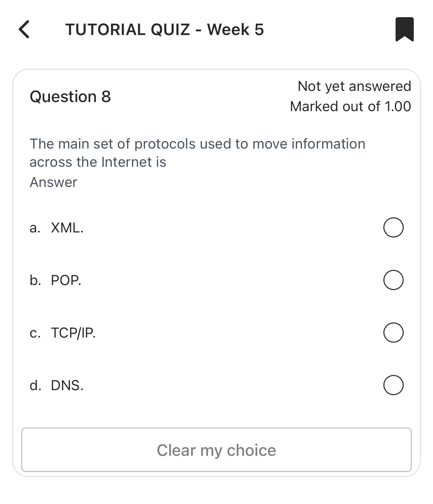Navigate back using the chevron icon
The height and width of the screenshot is (504, 433).
(24, 30)
